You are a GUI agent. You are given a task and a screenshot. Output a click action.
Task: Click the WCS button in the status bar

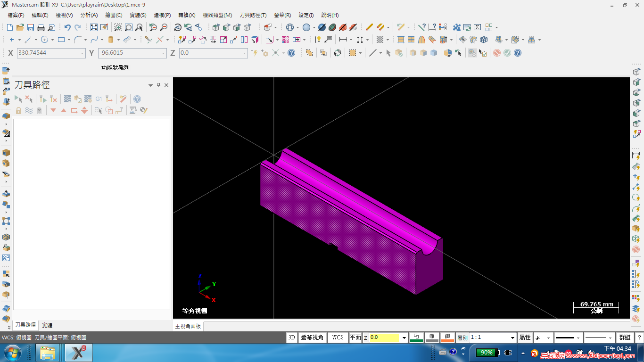[x=338, y=337]
